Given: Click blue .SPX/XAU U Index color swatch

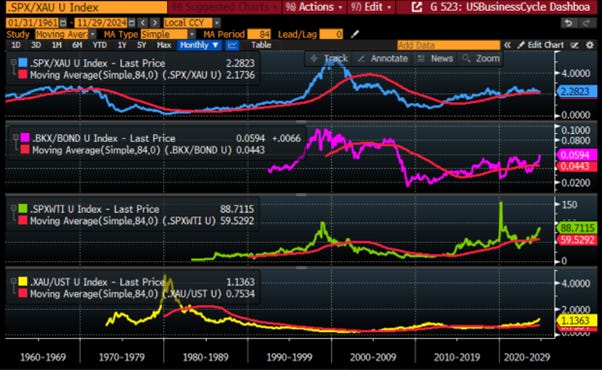Looking at the screenshot, I should 23,63.
